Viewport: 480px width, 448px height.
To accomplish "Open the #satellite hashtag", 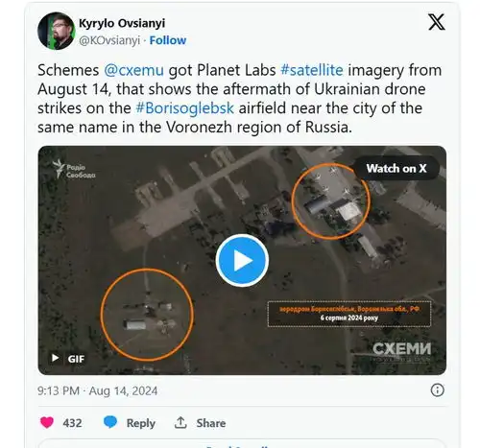I will click(312, 70).
